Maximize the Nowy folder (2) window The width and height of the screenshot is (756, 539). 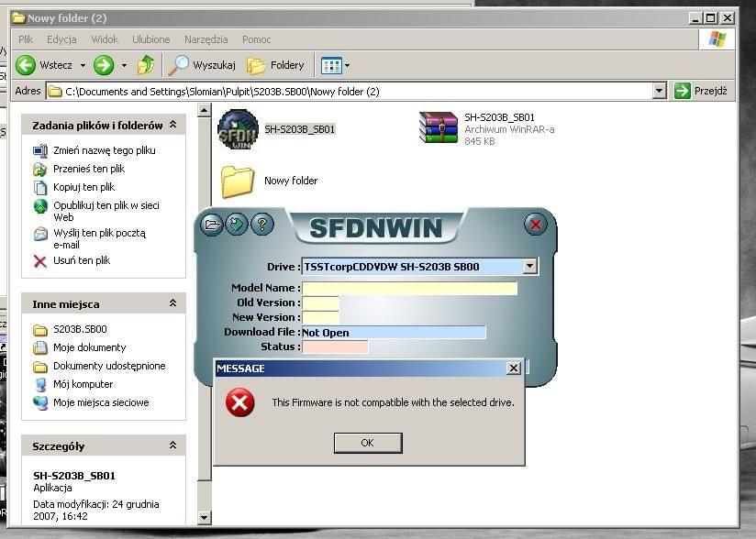pyautogui.click(x=711, y=18)
